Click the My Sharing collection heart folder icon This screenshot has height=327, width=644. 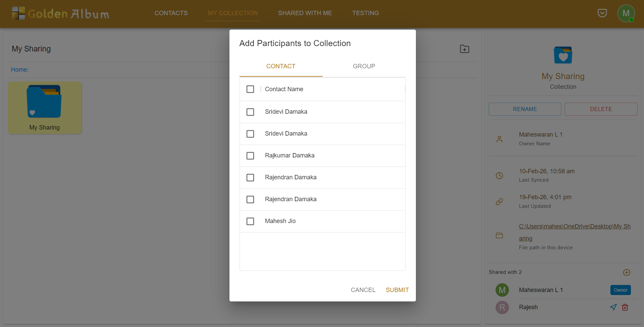(x=563, y=55)
